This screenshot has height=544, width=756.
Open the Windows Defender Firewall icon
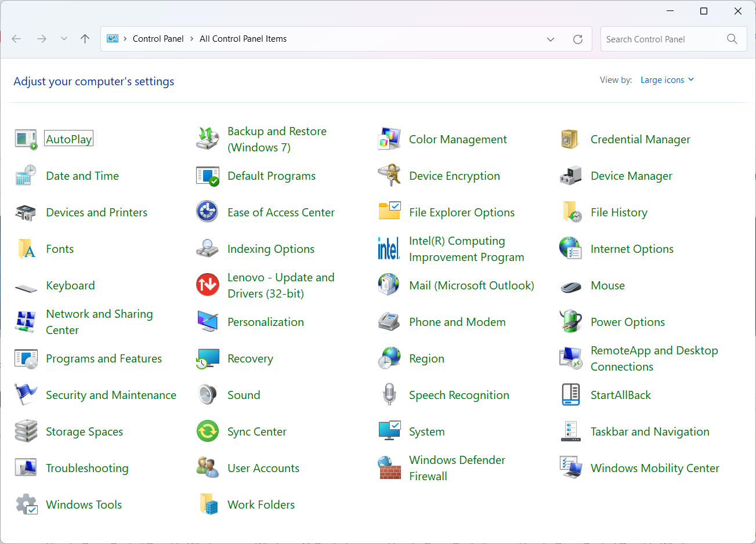389,468
